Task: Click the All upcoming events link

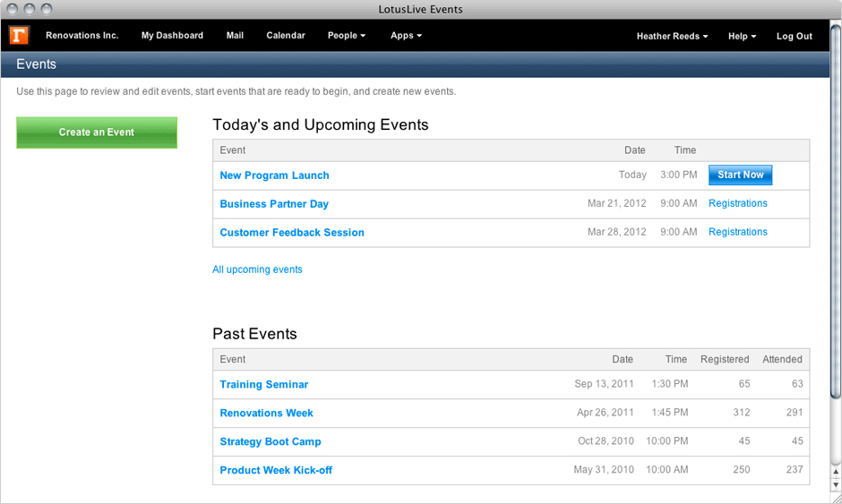Action: [x=257, y=269]
